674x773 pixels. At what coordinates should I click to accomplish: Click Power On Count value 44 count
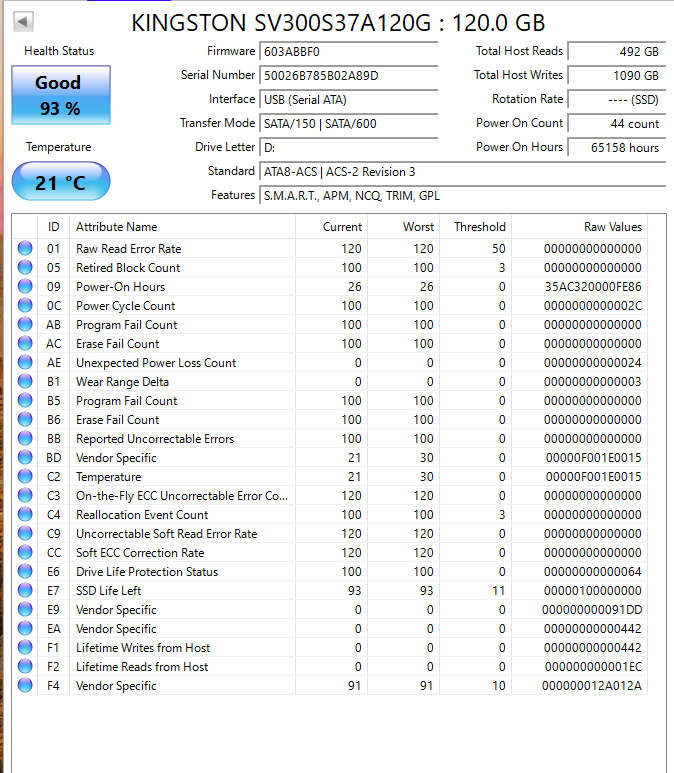[617, 123]
